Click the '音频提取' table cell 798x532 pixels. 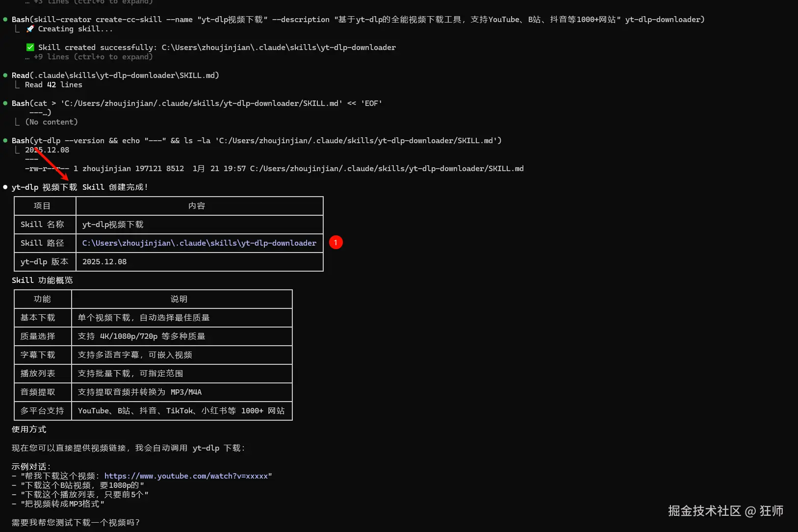click(43, 392)
